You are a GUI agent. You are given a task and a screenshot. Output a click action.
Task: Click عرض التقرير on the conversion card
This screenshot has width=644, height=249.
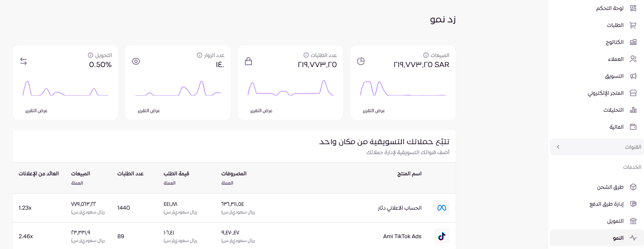point(37,111)
